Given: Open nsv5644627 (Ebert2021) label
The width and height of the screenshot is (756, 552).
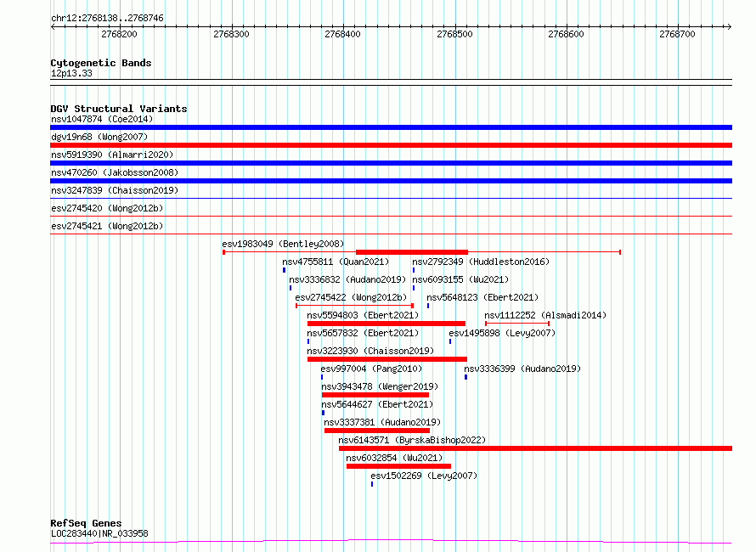Looking at the screenshot, I should 377,404.
